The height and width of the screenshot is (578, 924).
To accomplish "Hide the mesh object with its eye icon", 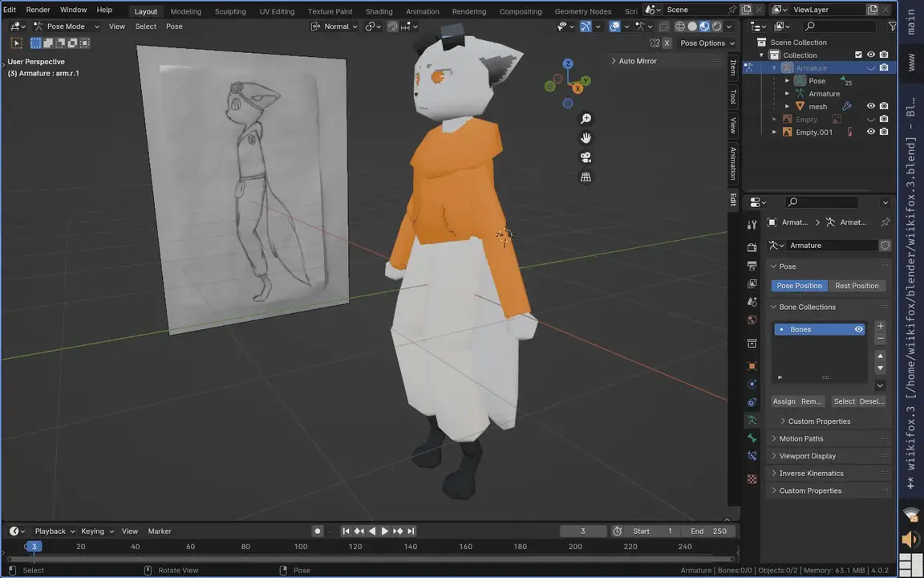I will point(871,106).
